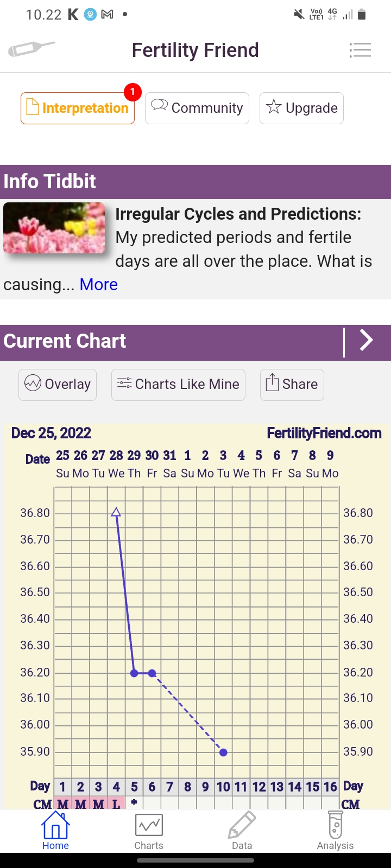The image size is (391, 868).
Task: Read More about irregular cycles
Action: pyautogui.click(x=98, y=284)
